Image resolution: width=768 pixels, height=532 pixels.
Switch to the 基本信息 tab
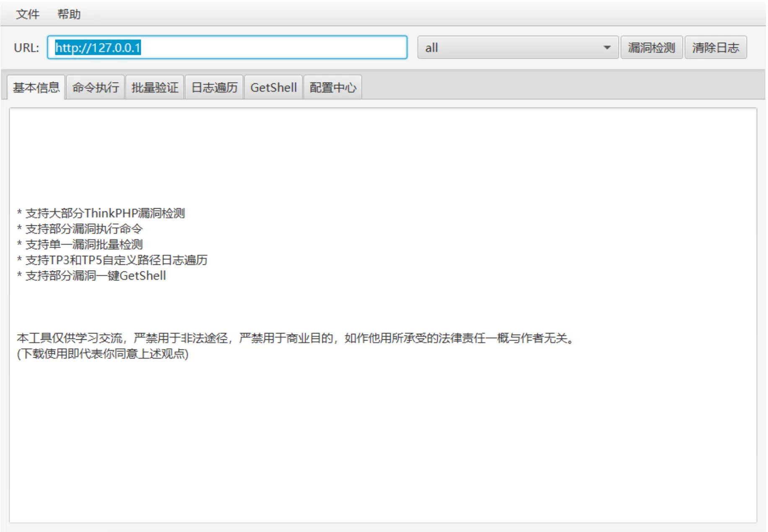(x=36, y=88)
